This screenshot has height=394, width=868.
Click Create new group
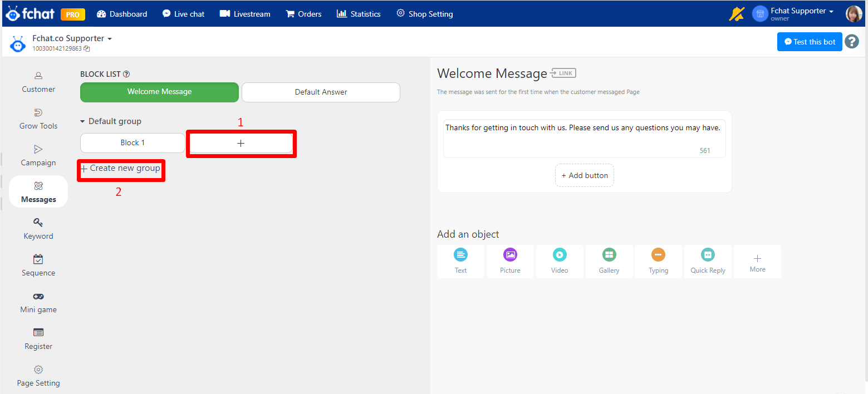(120, 168)
